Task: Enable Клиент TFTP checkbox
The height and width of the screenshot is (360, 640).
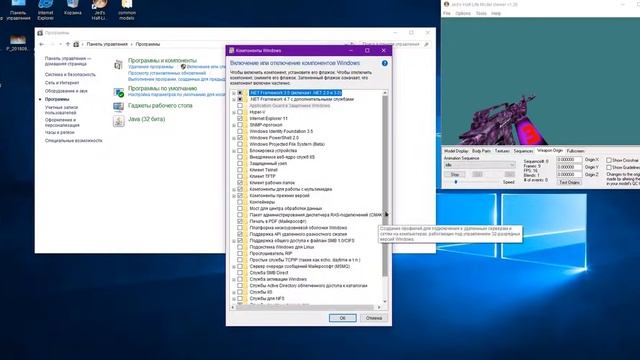Action: pos(240,176)
